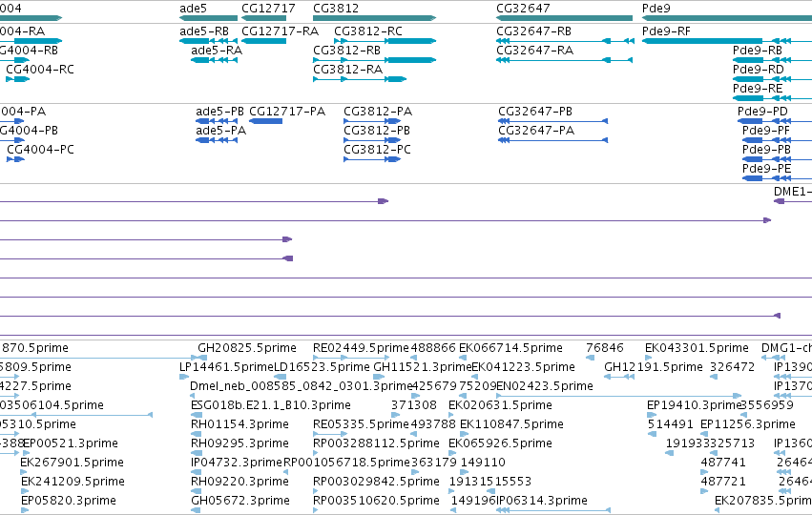Click EST EK066714.5prime

(463, 358)
